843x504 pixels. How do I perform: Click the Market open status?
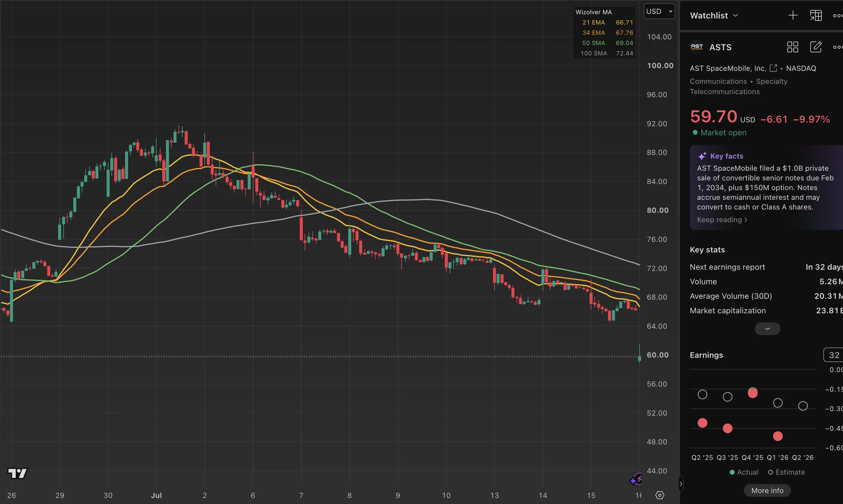[719, 133]
